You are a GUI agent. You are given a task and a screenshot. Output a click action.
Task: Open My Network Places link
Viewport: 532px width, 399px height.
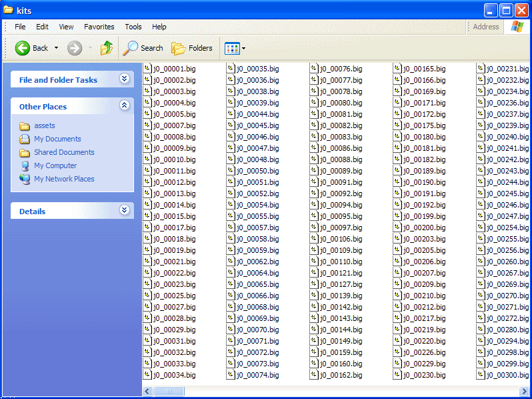click(x=64, y=179)
